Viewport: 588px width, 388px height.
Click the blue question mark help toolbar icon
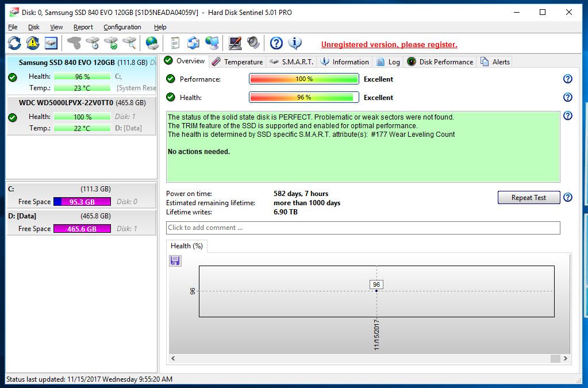tap(276, 43)
